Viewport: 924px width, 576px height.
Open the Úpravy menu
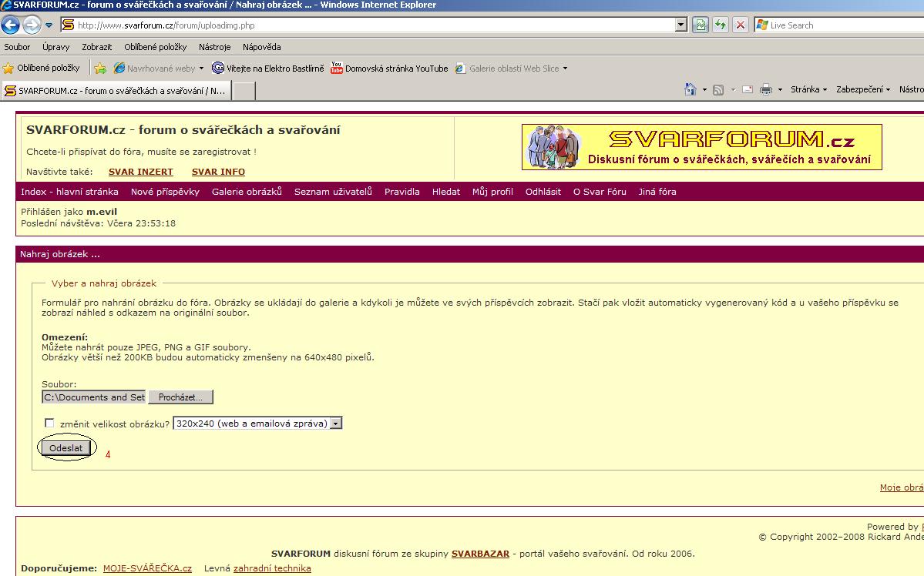56,47
